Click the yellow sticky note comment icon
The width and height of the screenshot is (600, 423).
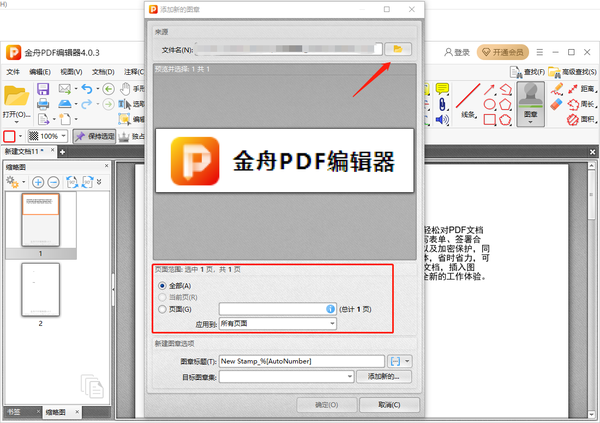coord(442,89)
